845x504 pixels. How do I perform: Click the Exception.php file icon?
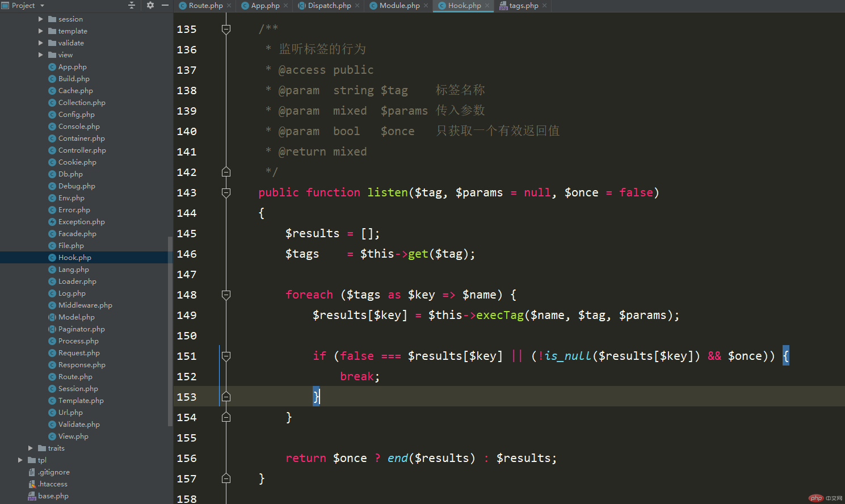tap(52, 222)
